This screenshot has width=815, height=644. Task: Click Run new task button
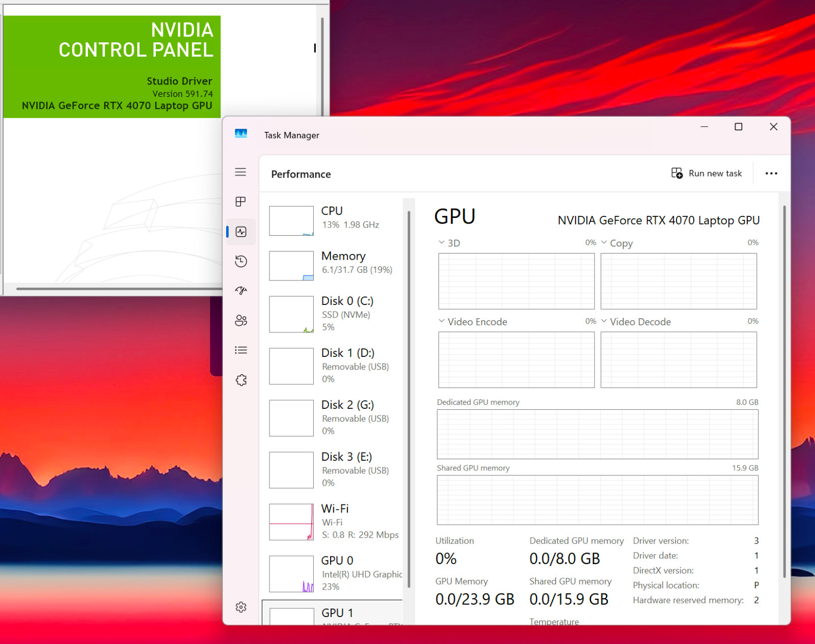click(707, 173)
